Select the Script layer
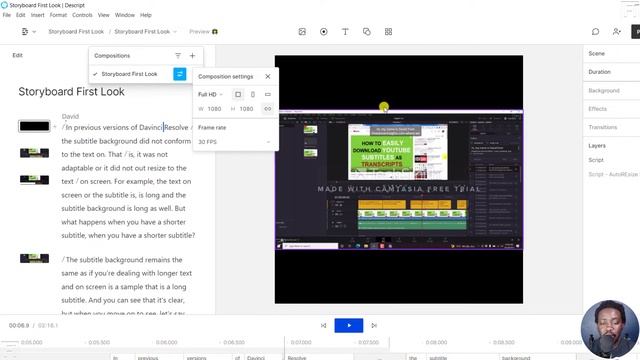Screen dimensions: 640x360 point(596,160)
